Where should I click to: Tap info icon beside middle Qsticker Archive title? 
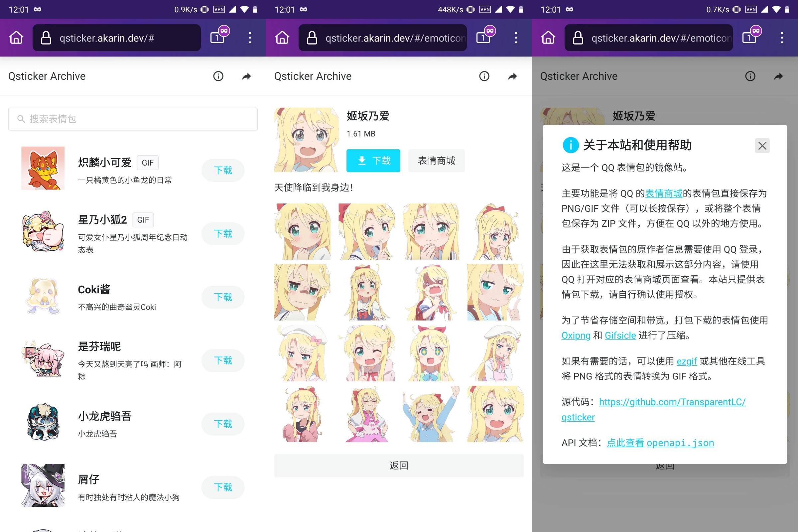tap(484, 76)
